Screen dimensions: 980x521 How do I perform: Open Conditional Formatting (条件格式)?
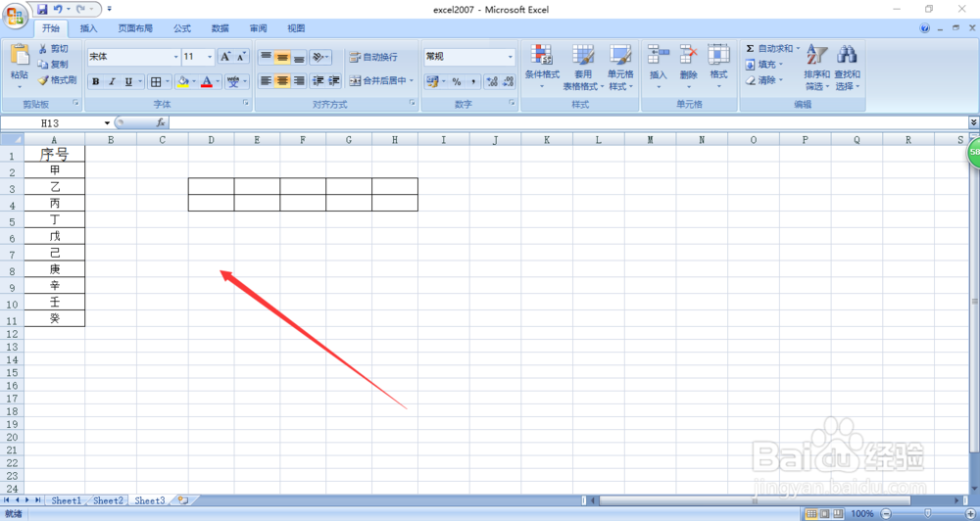(542, 68)
